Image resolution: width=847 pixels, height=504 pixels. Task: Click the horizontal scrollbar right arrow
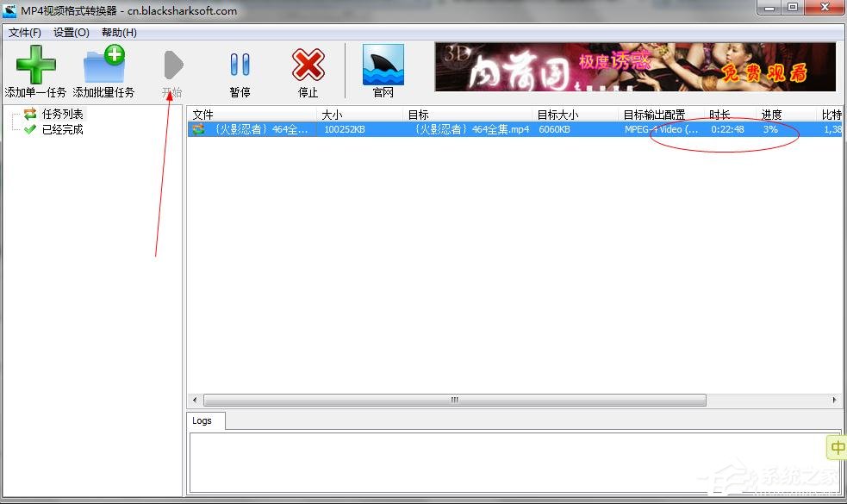tap(834, 400)
